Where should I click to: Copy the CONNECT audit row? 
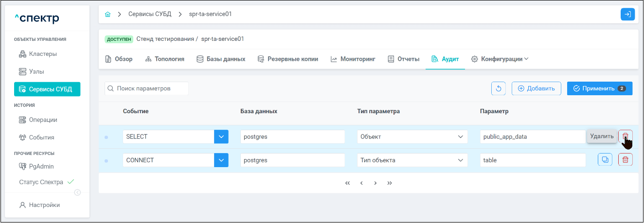coord(605,160)
